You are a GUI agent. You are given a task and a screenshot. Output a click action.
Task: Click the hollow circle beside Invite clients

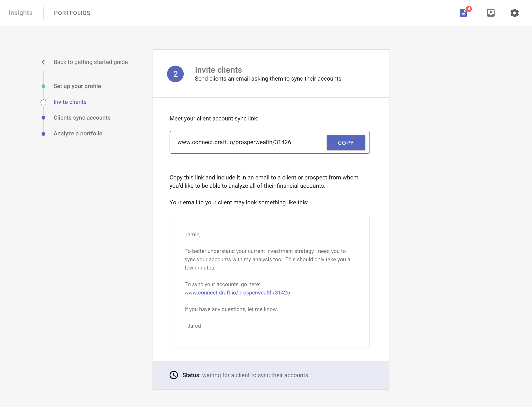click(43, 102)
